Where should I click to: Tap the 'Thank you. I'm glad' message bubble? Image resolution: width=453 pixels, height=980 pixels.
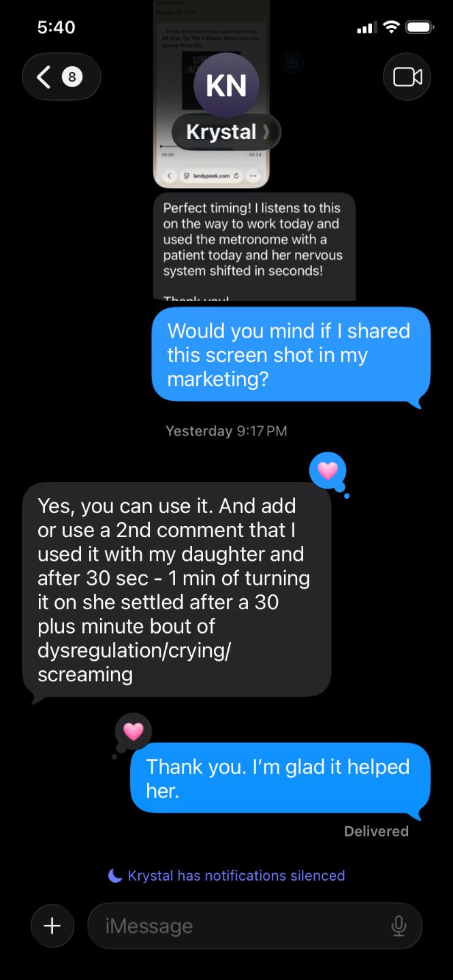coord(280,778)
